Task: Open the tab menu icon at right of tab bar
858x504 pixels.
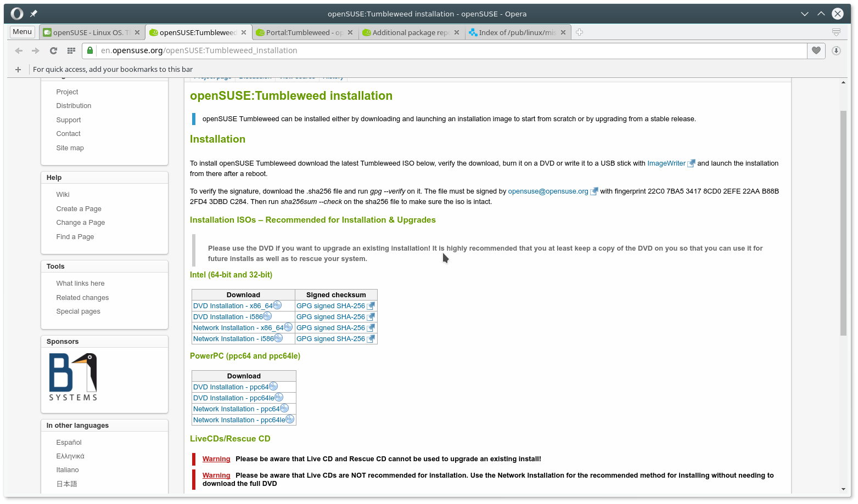Action: (836, 32)
